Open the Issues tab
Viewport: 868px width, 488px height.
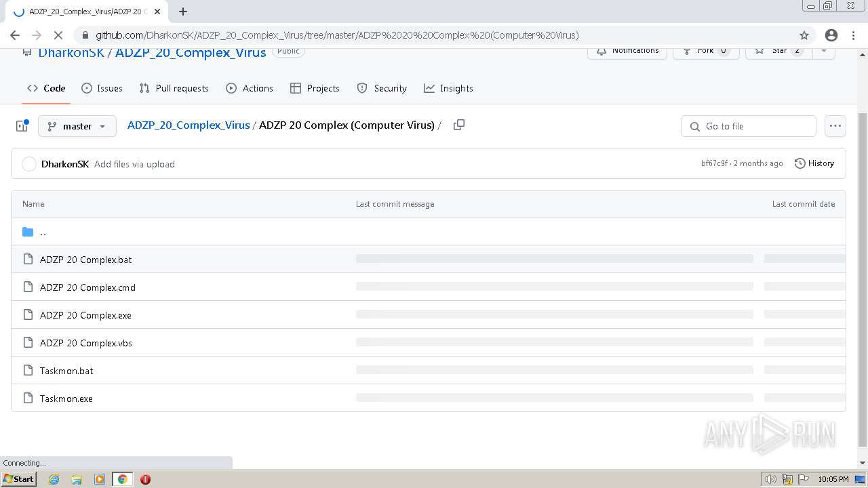(x=102, y=88)
